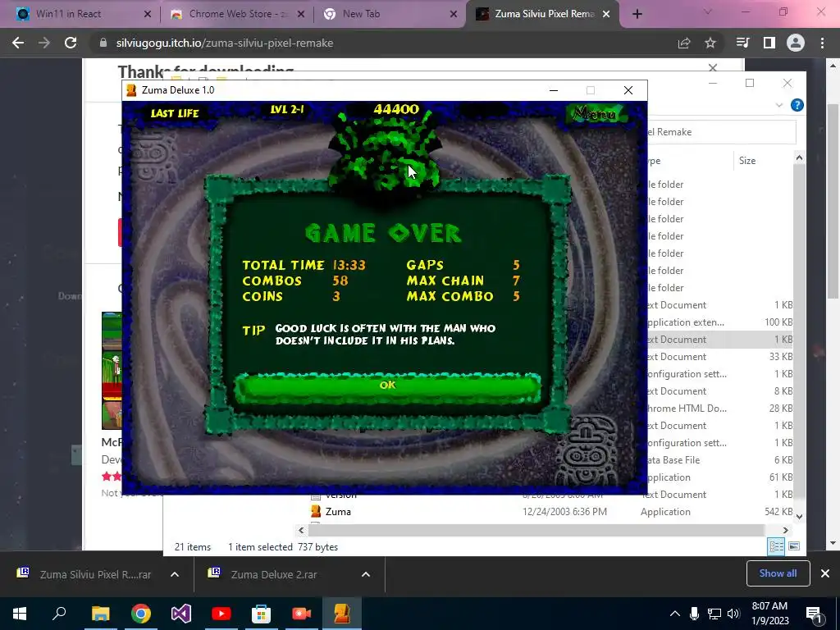Screen dimensions: 840x630
Task: Close the Win11 in React tab
Action: [148, 14]
